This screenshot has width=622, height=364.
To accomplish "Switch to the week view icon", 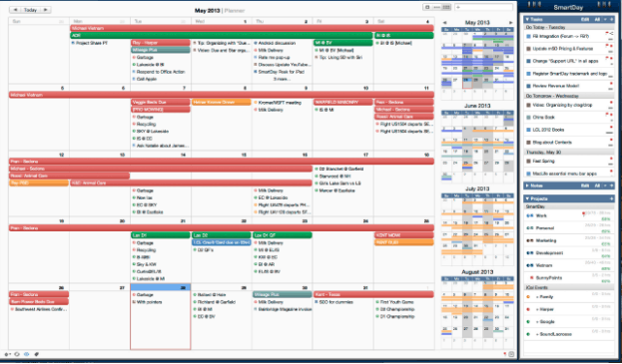I will (x=436, y=7).
